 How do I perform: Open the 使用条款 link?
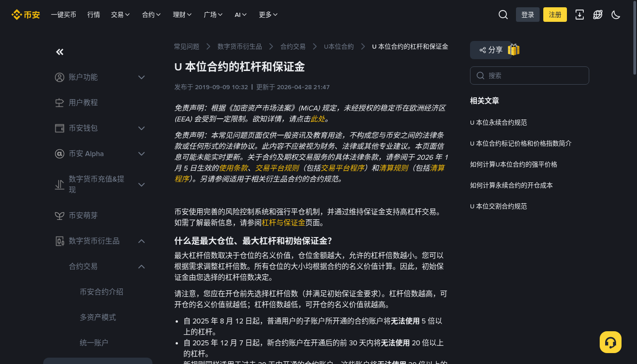[233, 168]
